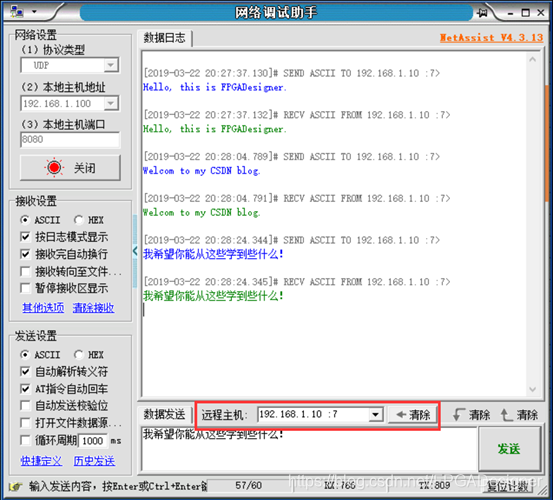Toggle AT指令自动回车 checkbox
This screenshot has height=500, width=553.
[25, 389]
